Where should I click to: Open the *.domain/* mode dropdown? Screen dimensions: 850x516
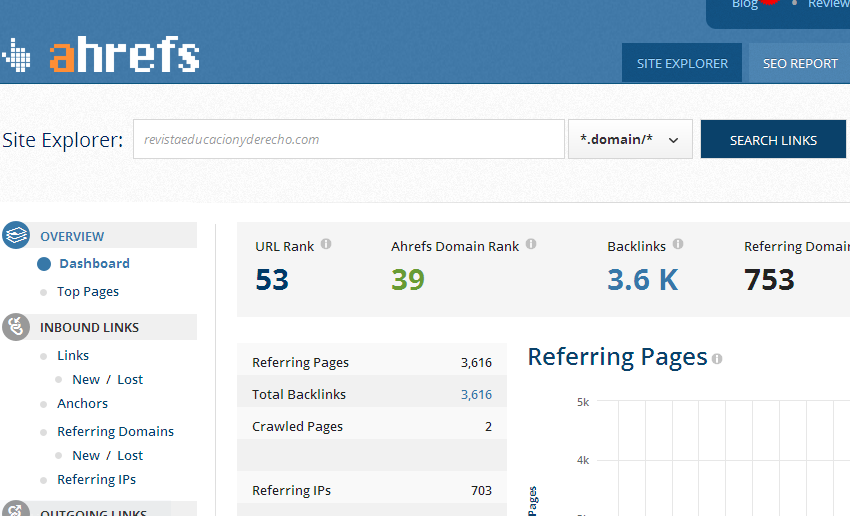(630, 139)
